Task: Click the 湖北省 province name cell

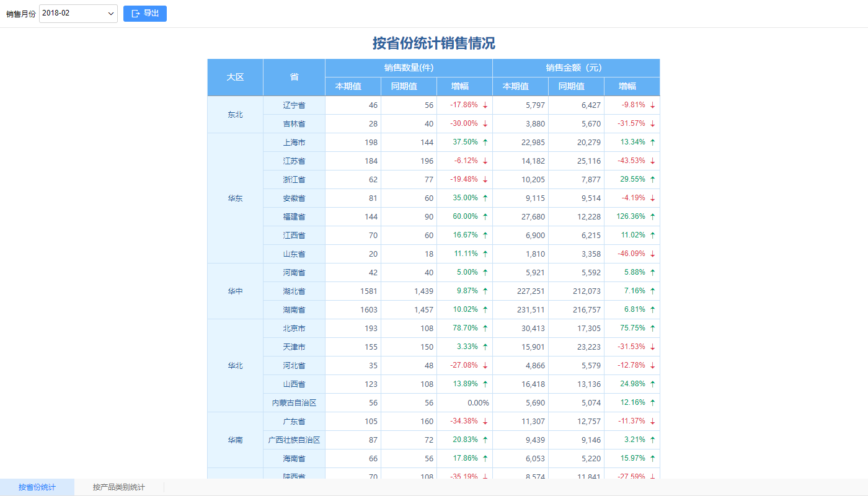Action: pyautogui.click(x=294, y=291)
